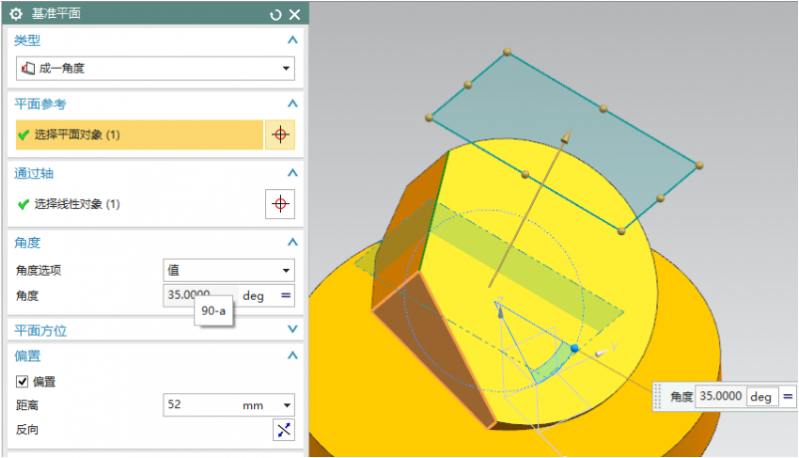Click crosshair icon for planar object selection
The height and width of the screenshot is (458, 799).
[x=280, y=135]
